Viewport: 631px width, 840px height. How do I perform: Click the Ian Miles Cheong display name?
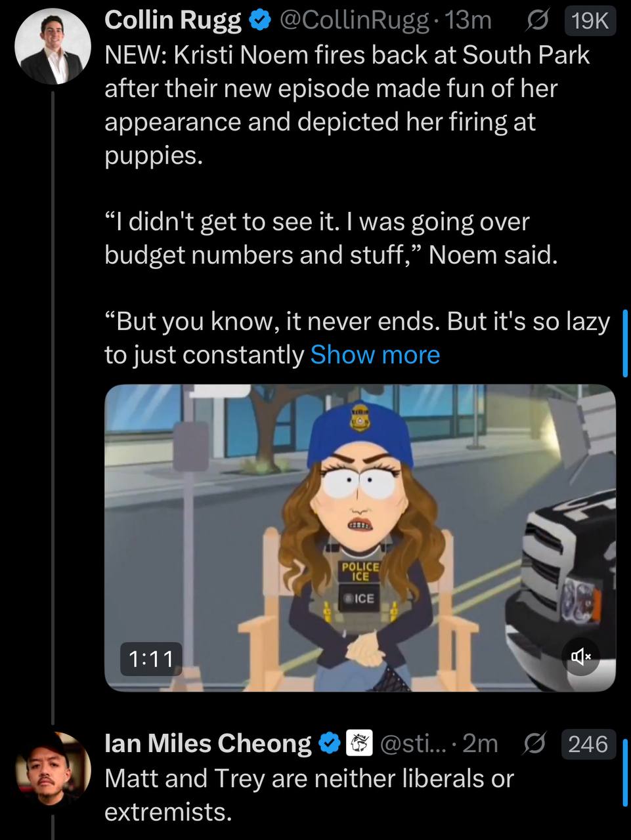point(208,744)
